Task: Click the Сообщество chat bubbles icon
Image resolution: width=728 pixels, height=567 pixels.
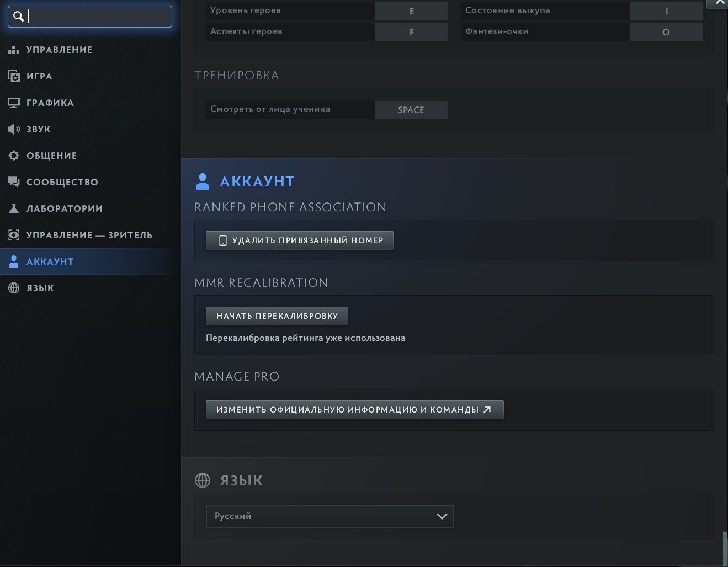Action: (x=14, y=182)
